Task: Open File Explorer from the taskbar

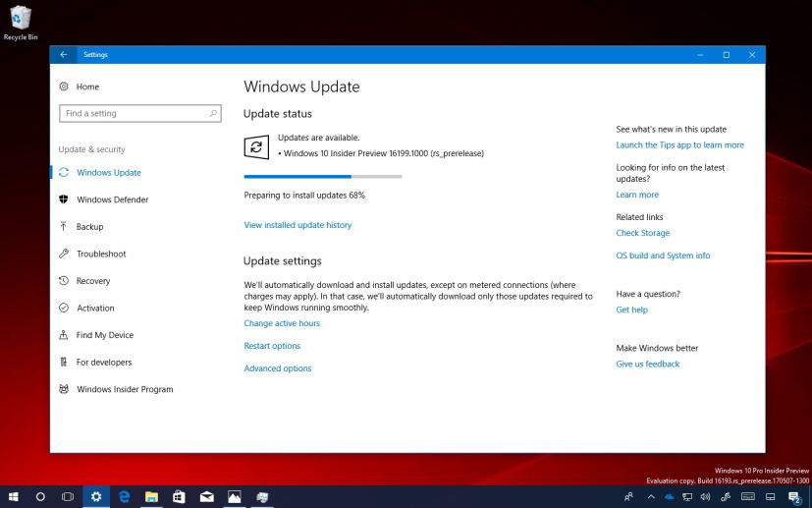Action: point(151,497)
